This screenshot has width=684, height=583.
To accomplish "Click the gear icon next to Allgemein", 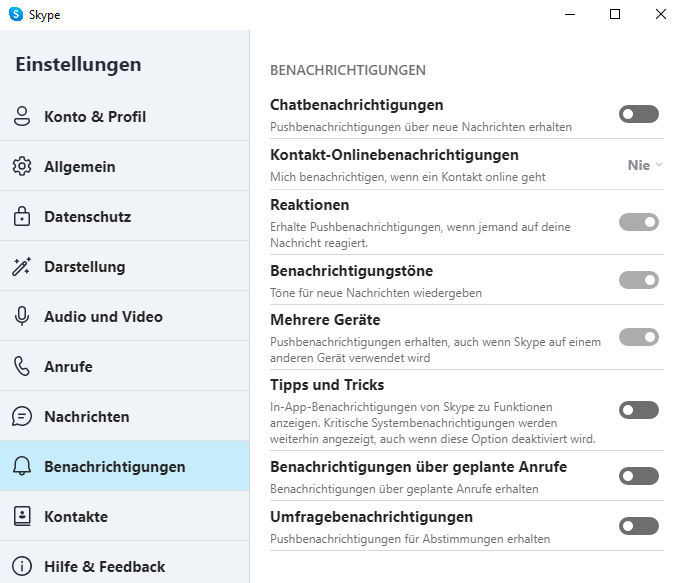I will point(22,166).
